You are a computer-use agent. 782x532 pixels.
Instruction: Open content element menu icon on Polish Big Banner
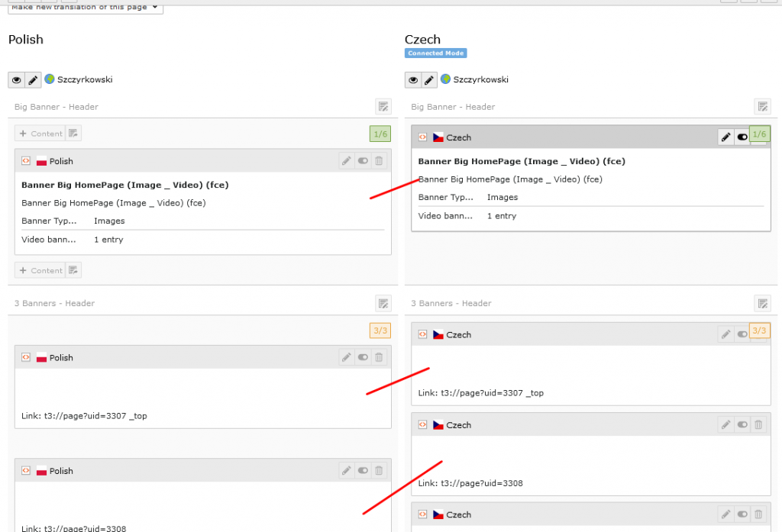pos(26,161)
